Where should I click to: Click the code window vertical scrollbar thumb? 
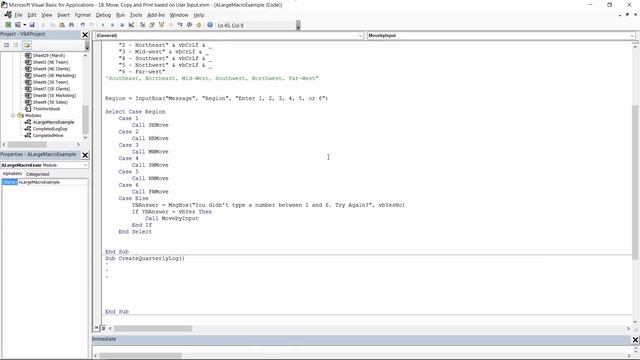(x=635, y=182)
